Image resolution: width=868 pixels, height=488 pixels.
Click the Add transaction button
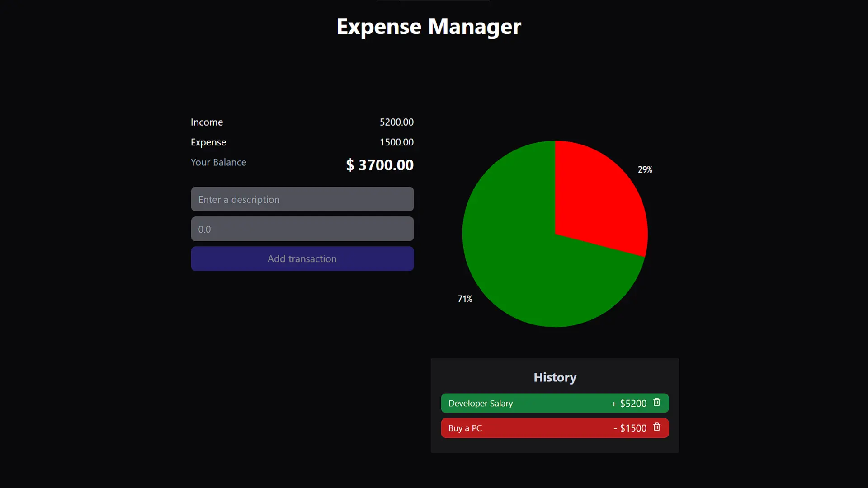302,258
